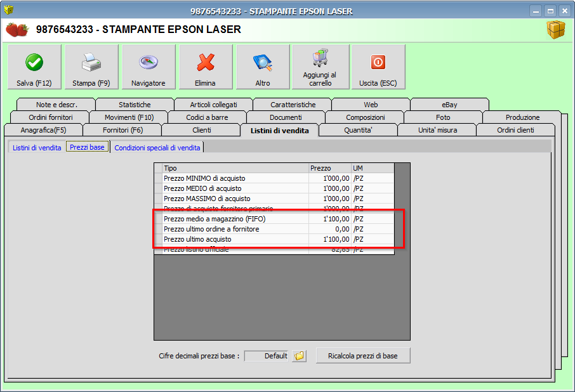
Task: Select Prezzo medio a magazzino (FIFO) row
Action: (274, 219)
